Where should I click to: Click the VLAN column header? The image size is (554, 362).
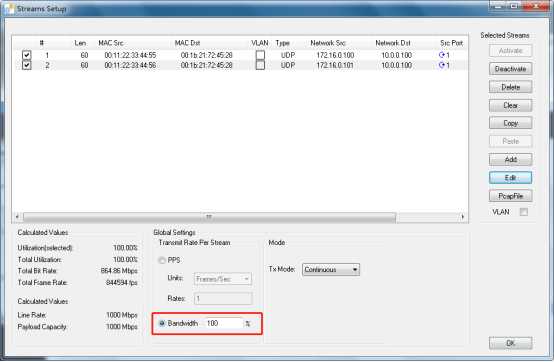click(x=260, y=43)
